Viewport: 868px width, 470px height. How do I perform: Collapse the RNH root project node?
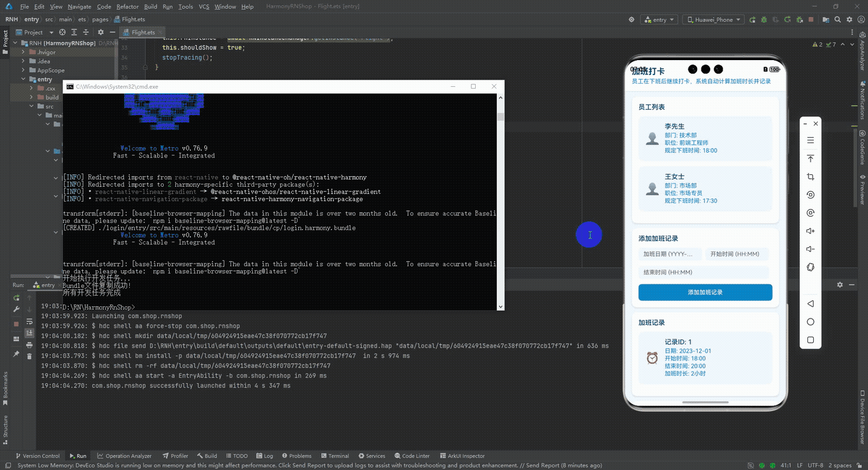16,43
